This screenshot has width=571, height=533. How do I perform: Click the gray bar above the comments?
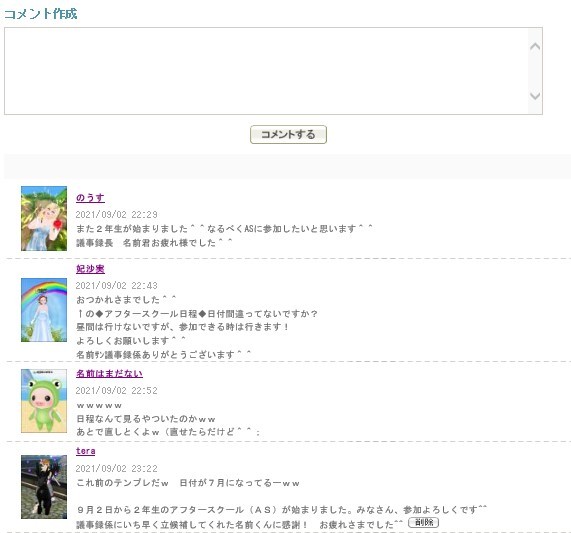tap(287, 166)
